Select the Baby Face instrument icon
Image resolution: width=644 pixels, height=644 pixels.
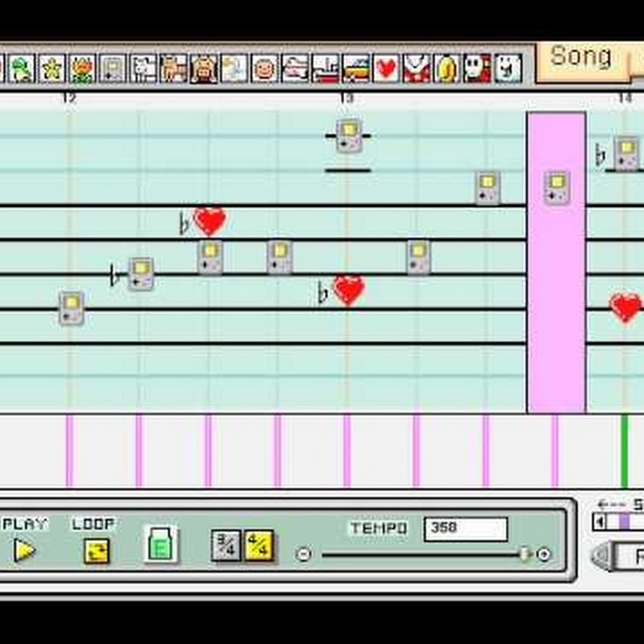(x=265, y=68)
